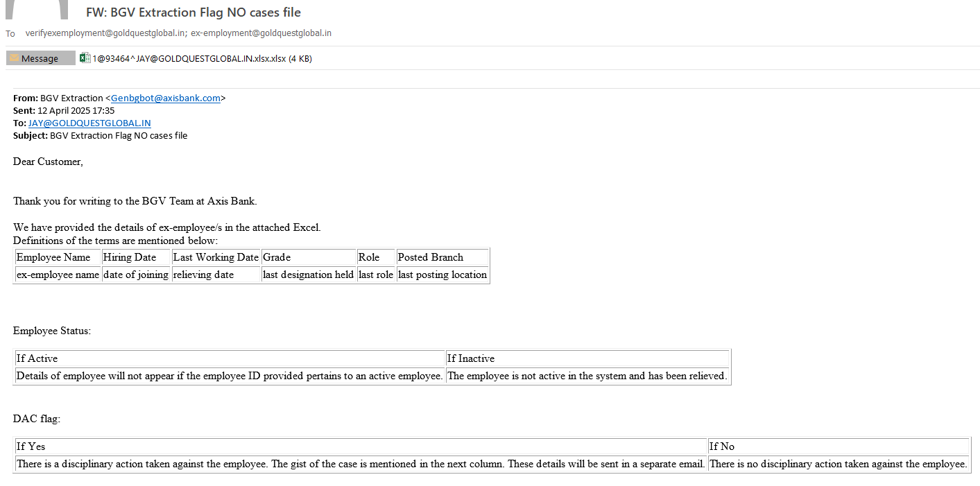Click the 'DAC flag:' label
Viewport: 980px width, 486px height.
(x=37, y=419)
